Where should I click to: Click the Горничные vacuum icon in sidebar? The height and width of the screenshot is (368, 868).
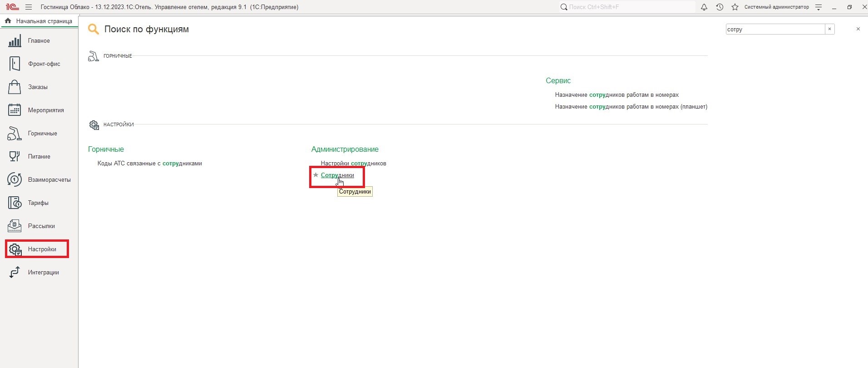click(x=15, y=134)
